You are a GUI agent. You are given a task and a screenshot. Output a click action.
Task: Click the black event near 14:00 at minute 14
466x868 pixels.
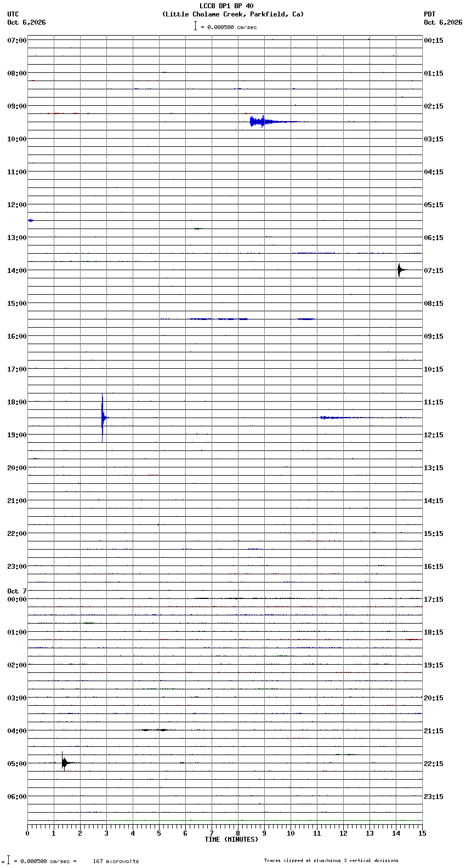(400, 270)
